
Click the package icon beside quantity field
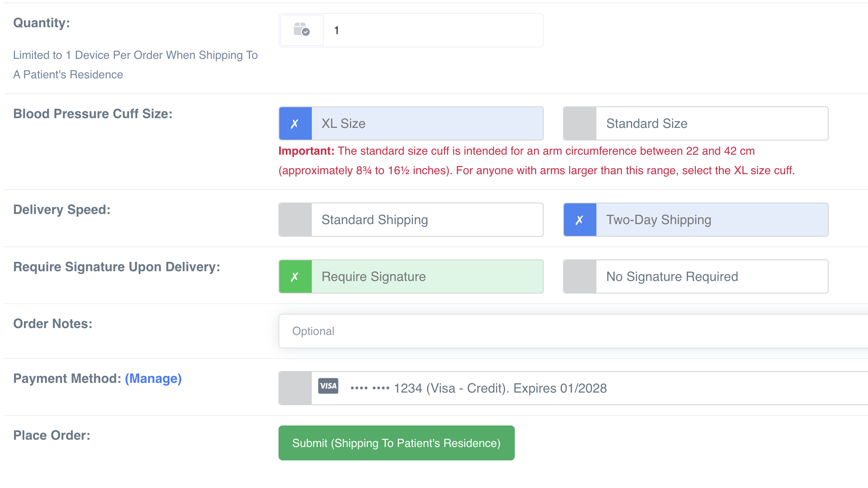[x=301, y=30]
